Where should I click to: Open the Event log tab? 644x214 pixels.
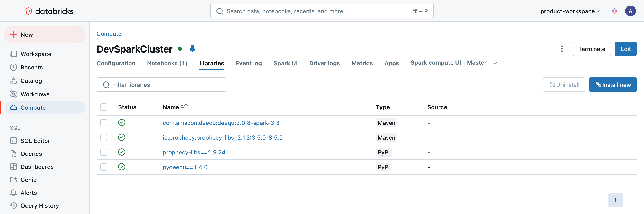(x=249, y=63)
